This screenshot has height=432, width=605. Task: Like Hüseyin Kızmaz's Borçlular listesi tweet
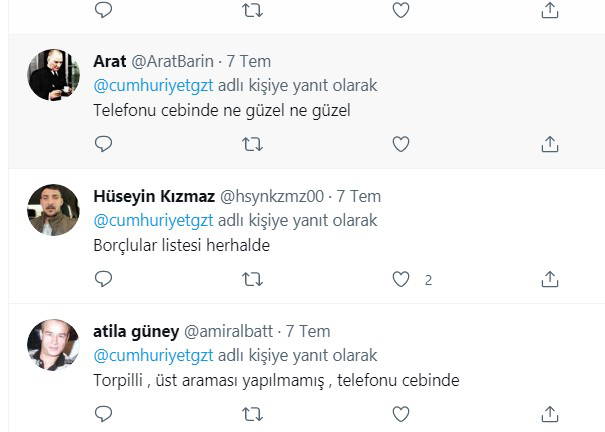coord(400,279)
